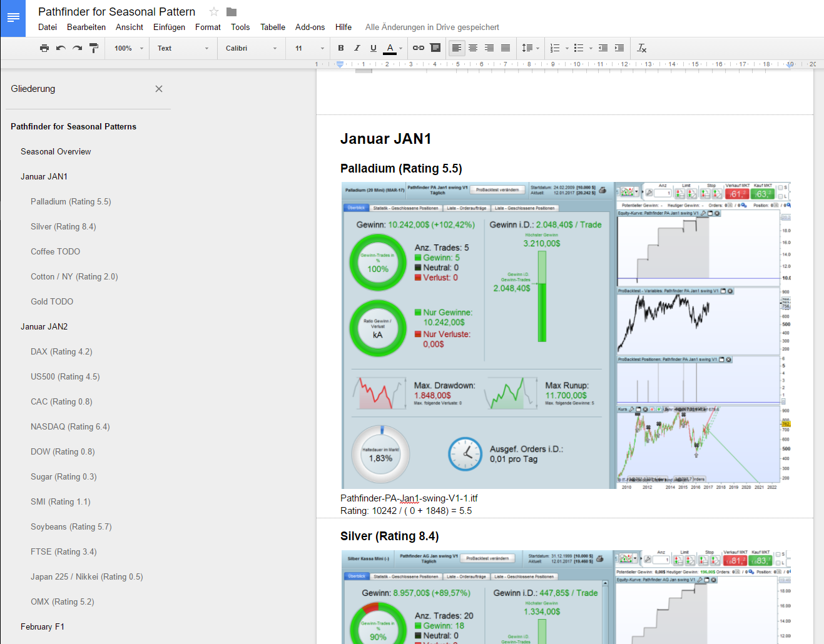824x644 pixels.
Task: Select the Palladium backtest screenshot image
Action: tap(566, 335)
